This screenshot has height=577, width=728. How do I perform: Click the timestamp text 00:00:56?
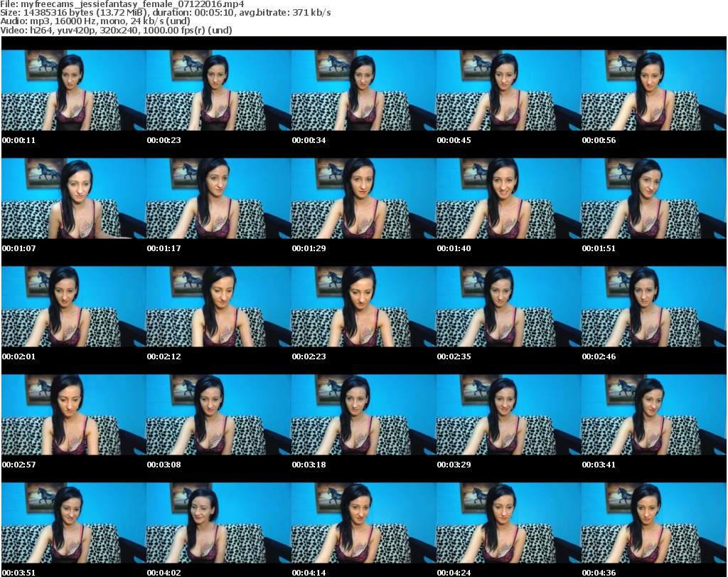599,140
